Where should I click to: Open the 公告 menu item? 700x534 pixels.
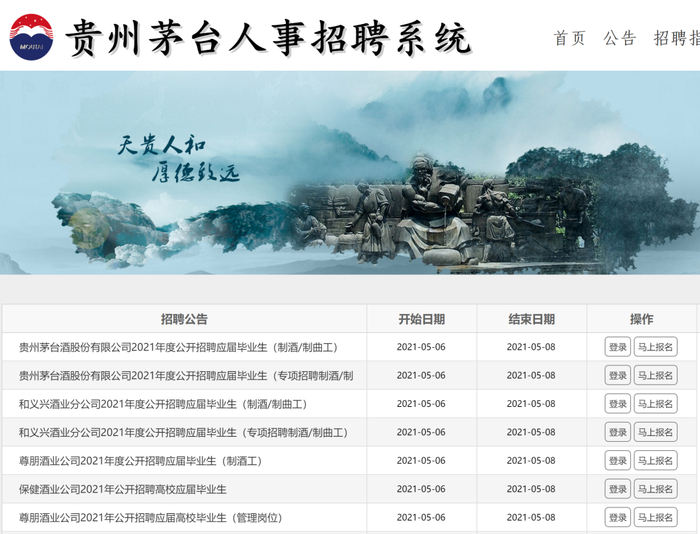point(620,38)
